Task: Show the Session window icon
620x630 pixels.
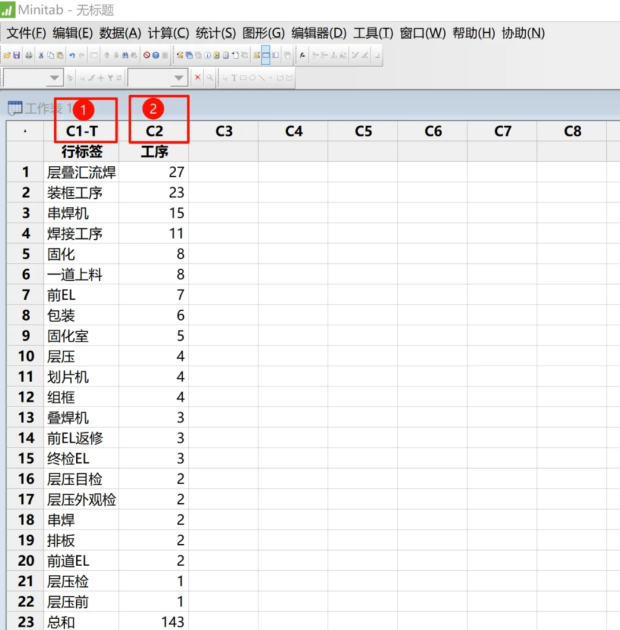Action: coord(180,55)
